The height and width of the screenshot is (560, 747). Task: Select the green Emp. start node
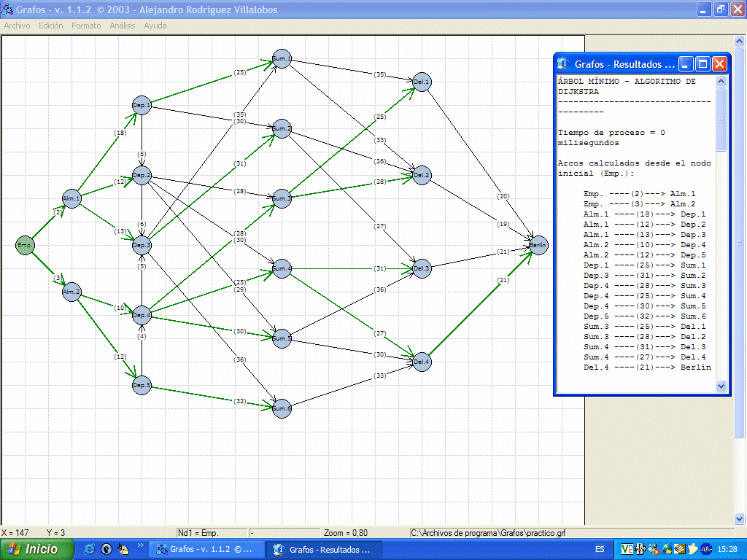[x=25, y=246]
